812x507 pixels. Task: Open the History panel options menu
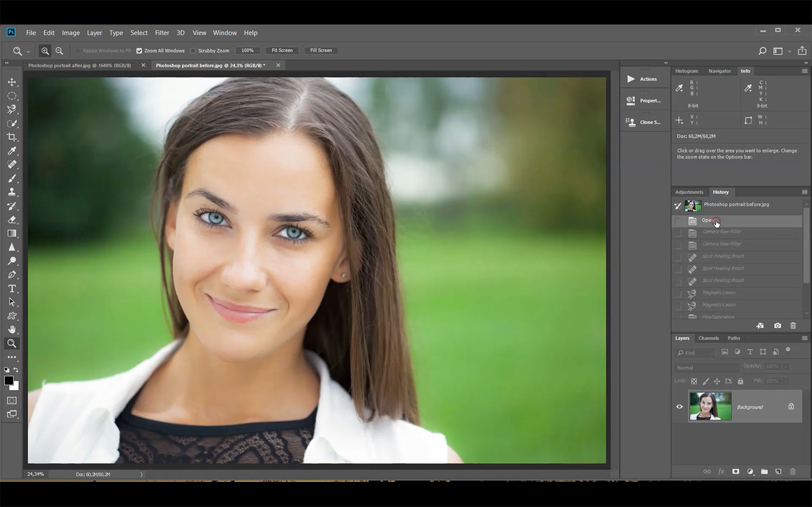pyautogui.click(x=804, y=192)
